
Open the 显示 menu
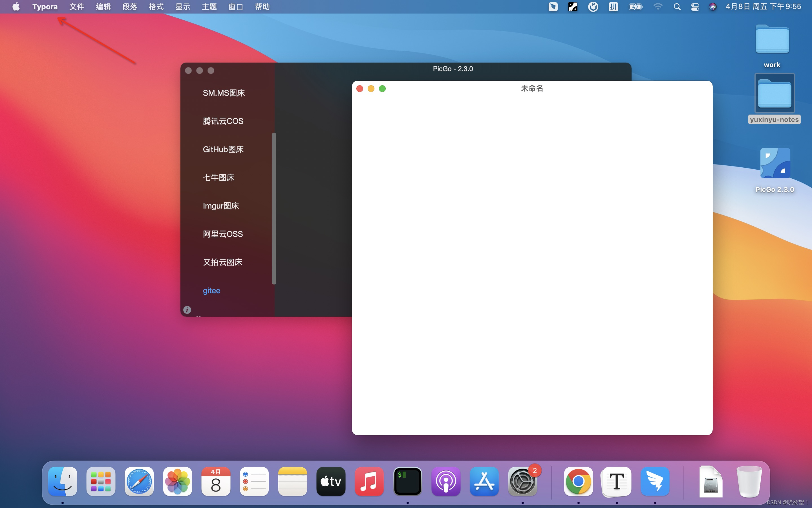(x=182, y=7)
